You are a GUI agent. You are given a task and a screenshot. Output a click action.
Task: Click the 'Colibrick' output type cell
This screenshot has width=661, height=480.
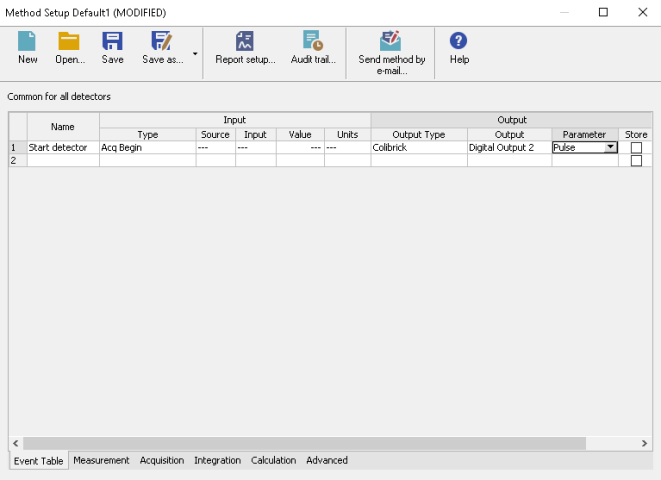(x=419, y=147)
